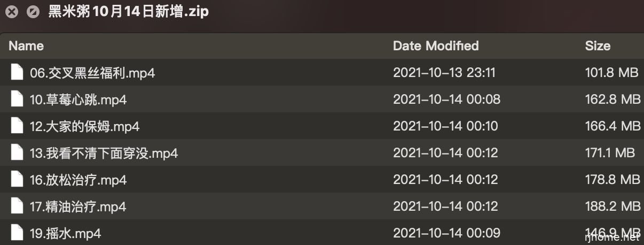Click the zip archive title text
This screenshot has height=245, width=644.
128,12
